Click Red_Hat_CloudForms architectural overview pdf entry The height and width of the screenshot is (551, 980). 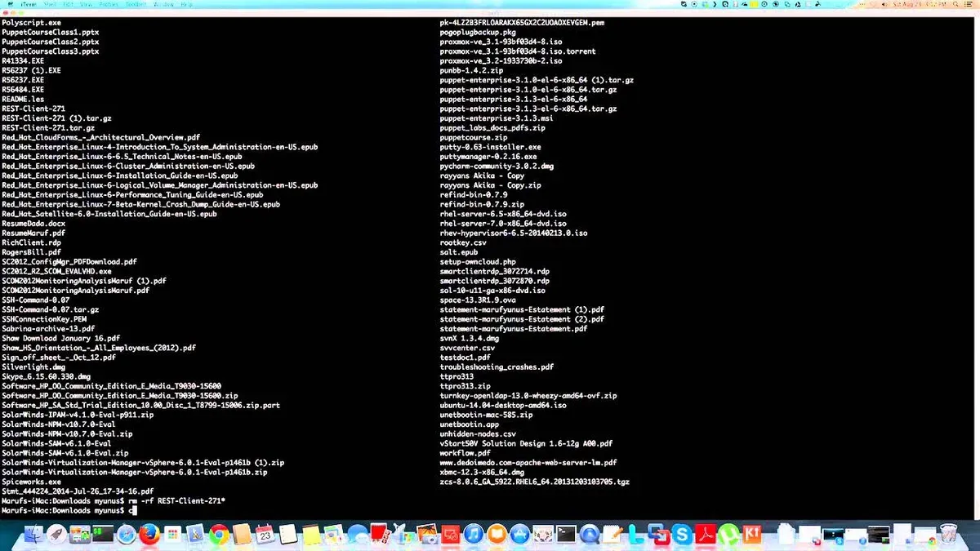[x=100, y=138]
